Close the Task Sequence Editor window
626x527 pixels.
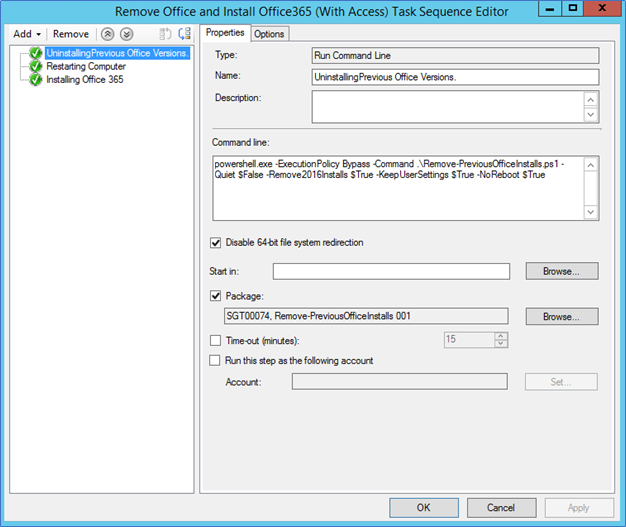[603, 8]
